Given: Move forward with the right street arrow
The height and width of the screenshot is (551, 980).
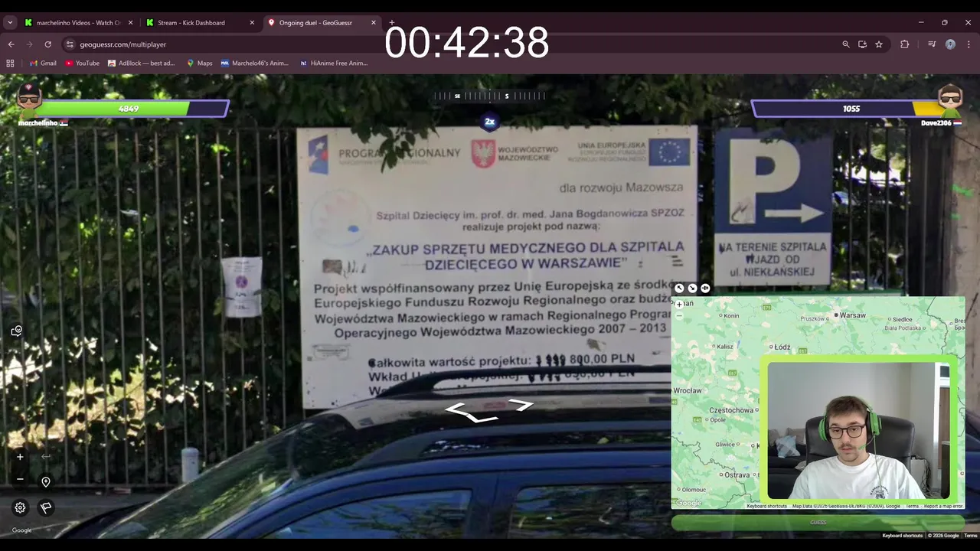Looking at the screenshot, I should click(x=520, y=404).
